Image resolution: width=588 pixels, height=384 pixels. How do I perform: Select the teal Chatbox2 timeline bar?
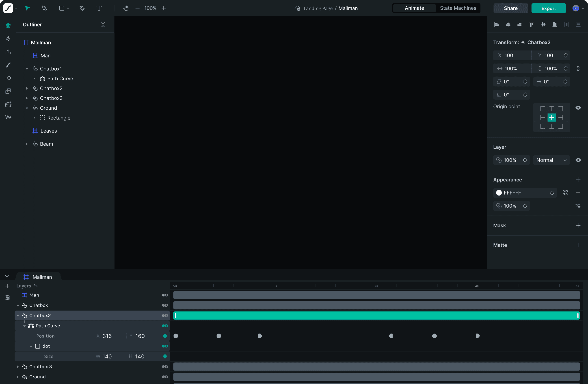point(376,316)
